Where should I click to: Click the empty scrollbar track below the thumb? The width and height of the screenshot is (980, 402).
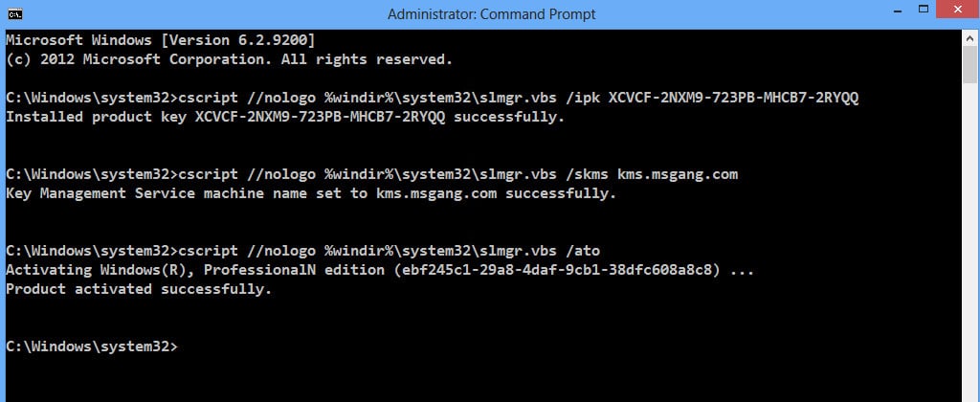(x=969, y=244)
